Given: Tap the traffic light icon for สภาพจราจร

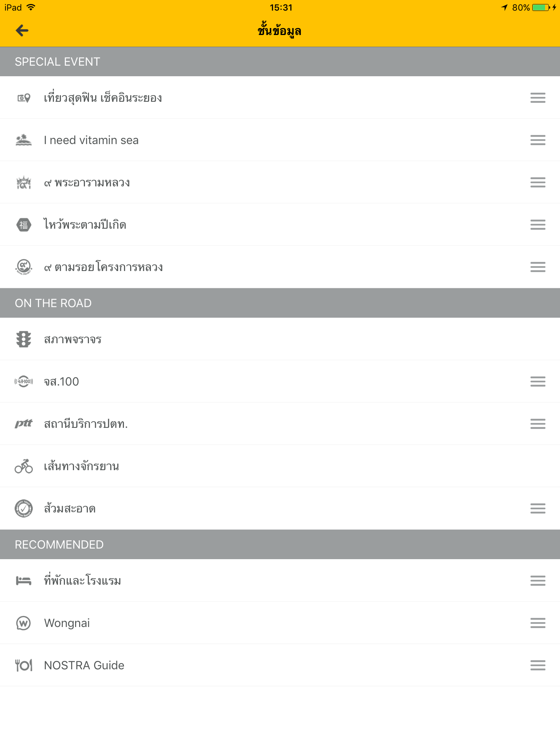Looking at the screenshot, I should click(x=24, y=339).
